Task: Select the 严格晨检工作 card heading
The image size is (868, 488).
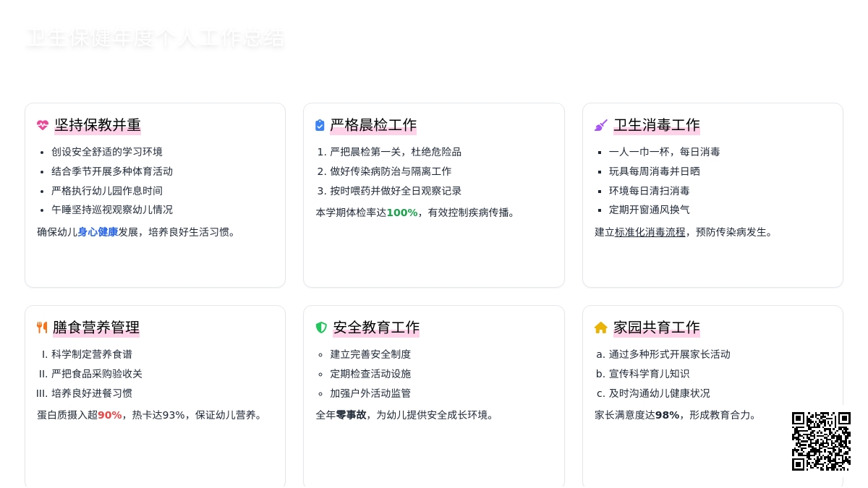Action: point(373,125)
